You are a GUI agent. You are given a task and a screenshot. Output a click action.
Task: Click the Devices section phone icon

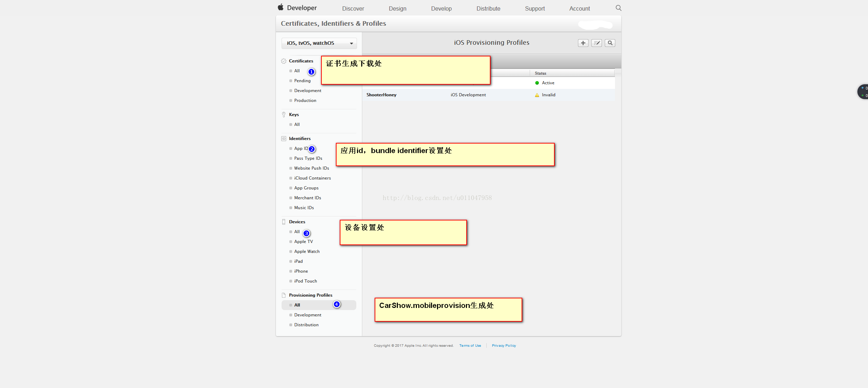pos(284,222)
